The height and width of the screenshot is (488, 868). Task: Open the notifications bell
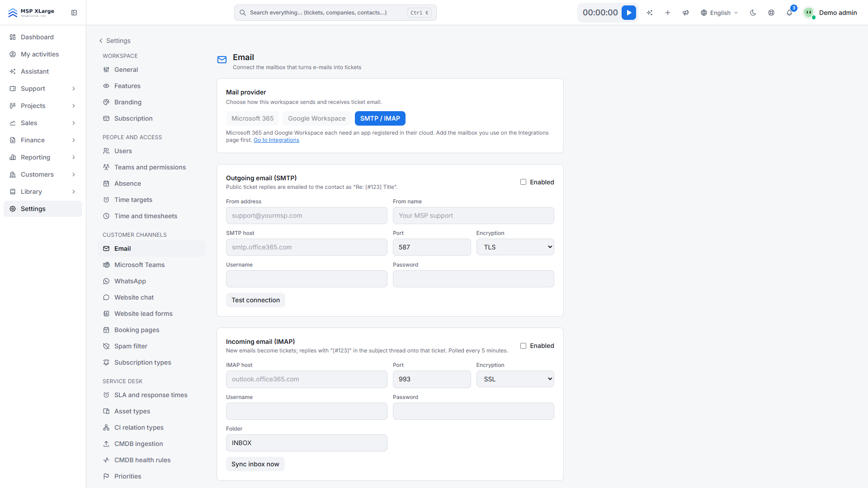pyautogui.click(x=789, y=13)
